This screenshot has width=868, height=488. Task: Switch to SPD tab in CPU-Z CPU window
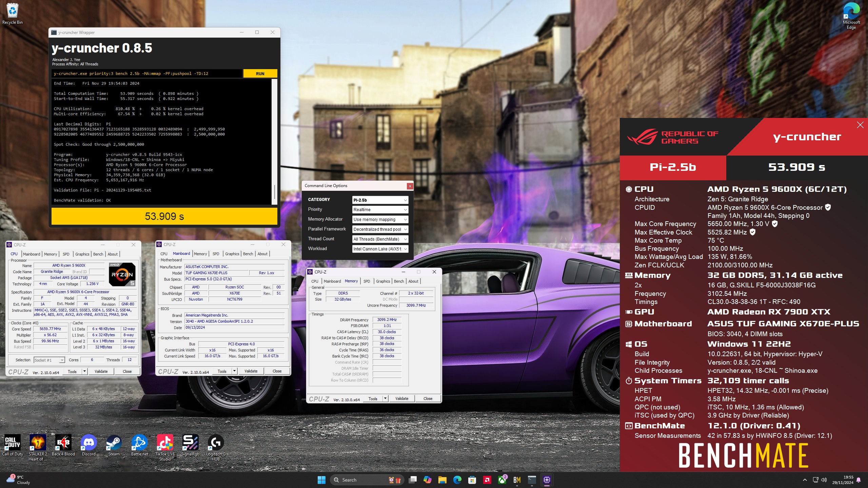(66, 254)
